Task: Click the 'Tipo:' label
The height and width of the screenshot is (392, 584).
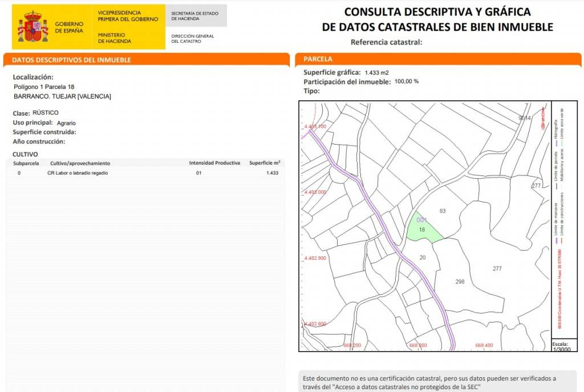Action: (x=311, y=91)
